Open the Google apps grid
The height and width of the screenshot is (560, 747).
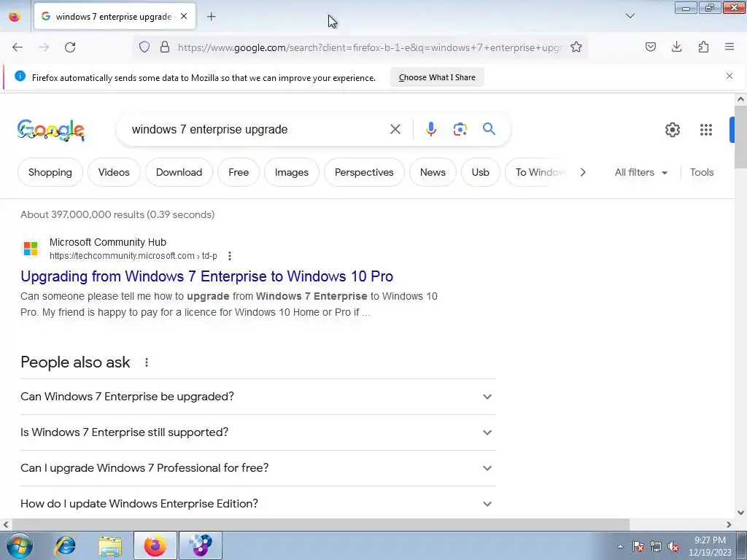tap(706, 130)
